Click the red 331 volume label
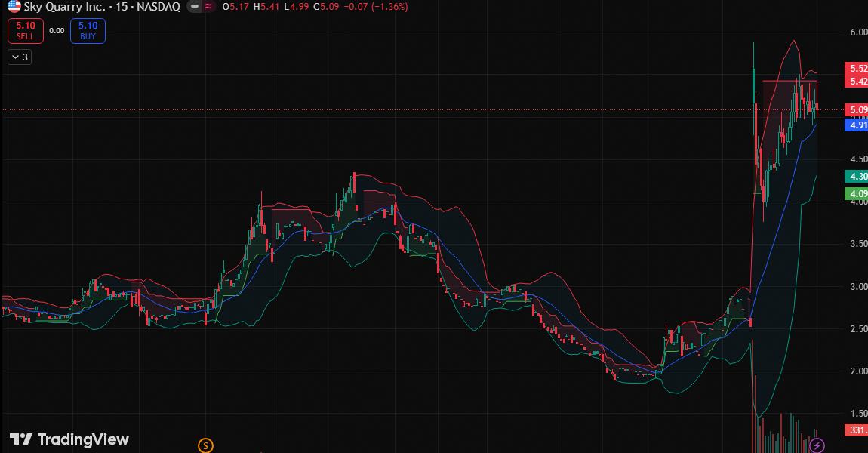Image resolution: width=868 pixels, height=453 pixels. click(x=857, y=430)
